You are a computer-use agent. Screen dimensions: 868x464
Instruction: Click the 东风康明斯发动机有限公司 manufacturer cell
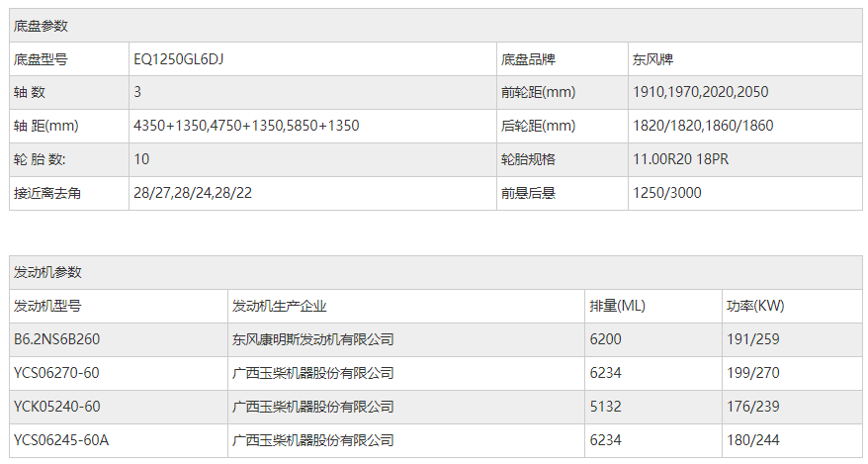click(312, 339)
